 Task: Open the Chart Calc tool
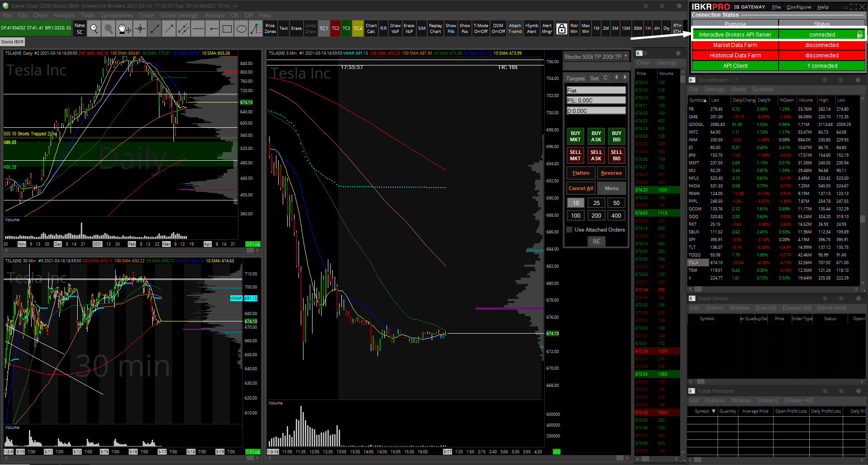tap(371, 28)
